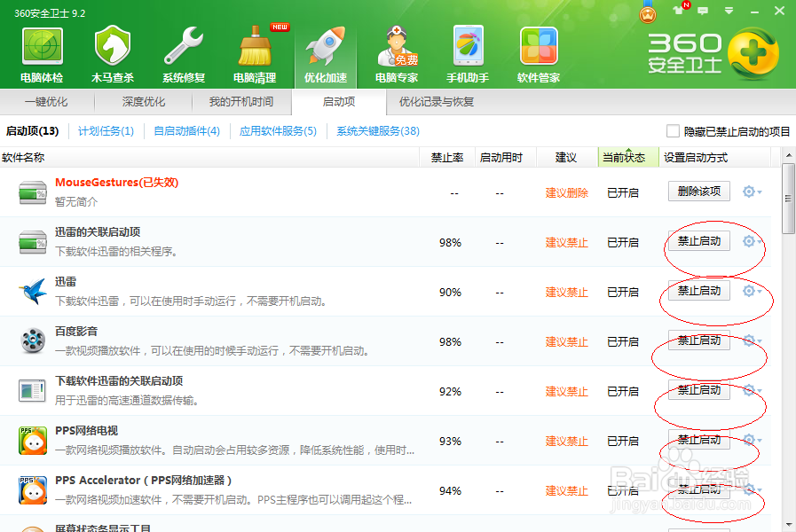Image resolution: width=796 pixels, height=532 pixels.
Task: Click the message notification icon in titlebar
Action: (x=703, y=10)
